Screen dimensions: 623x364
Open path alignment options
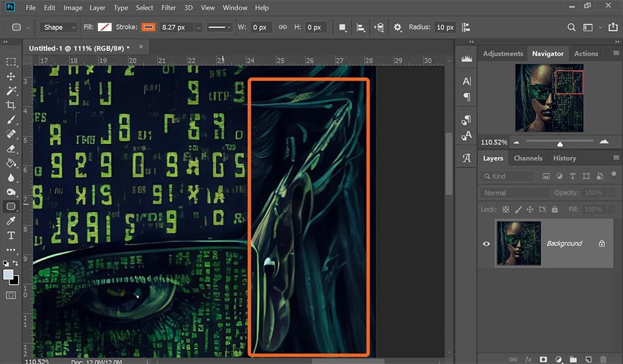pos(360,27)
